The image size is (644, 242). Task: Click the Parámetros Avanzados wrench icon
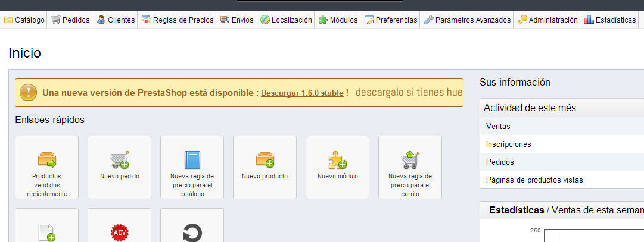coord(428,20)
